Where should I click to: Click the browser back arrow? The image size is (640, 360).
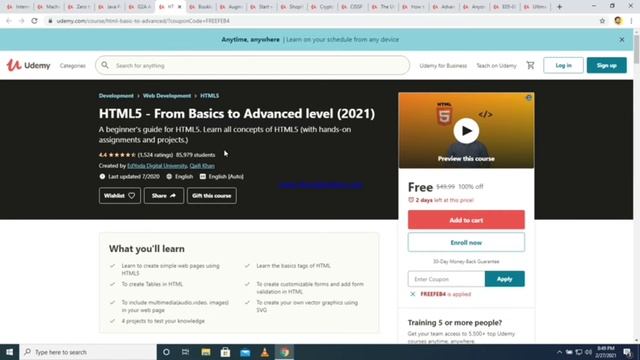pos(9,21)
